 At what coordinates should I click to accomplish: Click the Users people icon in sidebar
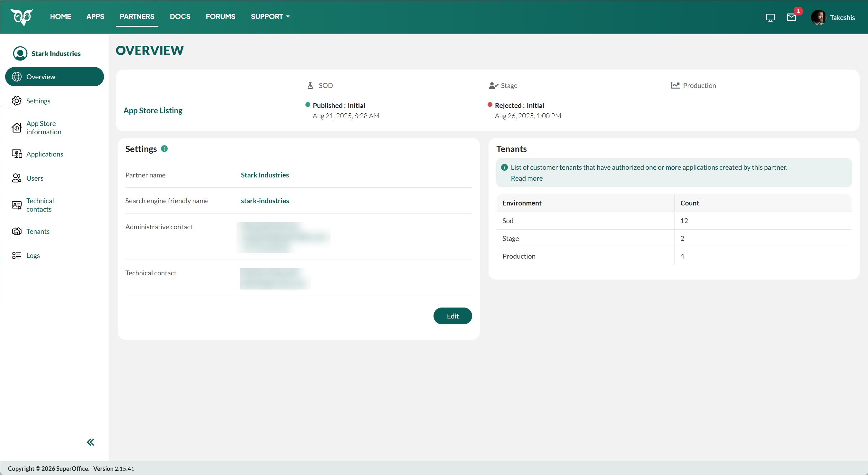click(16, 178)
